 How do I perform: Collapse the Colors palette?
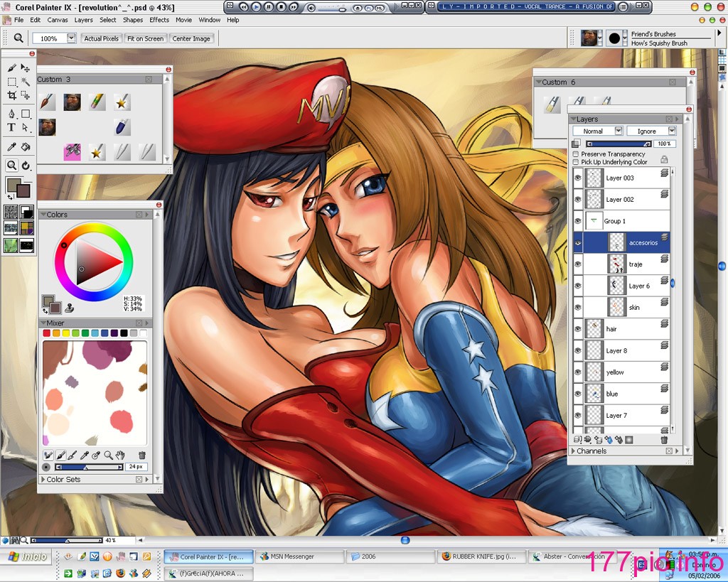pos(43,215)
